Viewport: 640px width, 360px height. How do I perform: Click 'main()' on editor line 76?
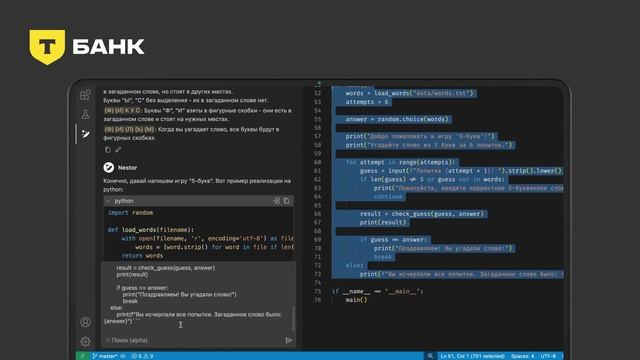(356, 300)
